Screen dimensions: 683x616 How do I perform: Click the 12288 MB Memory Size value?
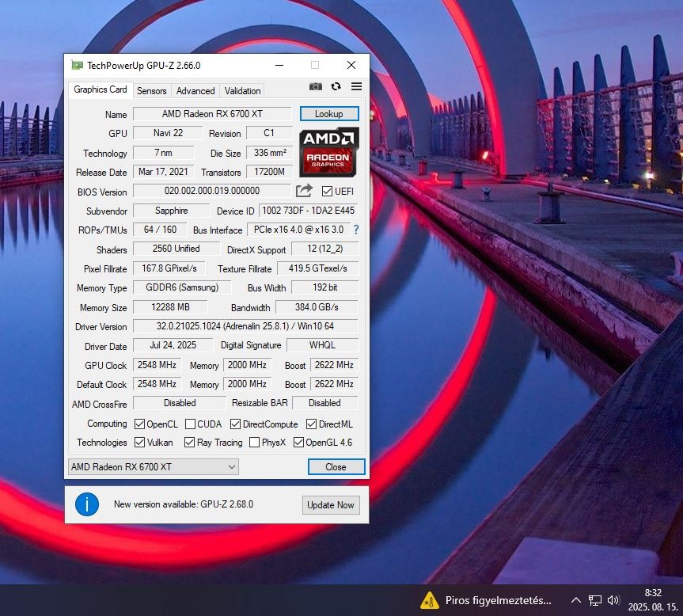tap(170, 306)
